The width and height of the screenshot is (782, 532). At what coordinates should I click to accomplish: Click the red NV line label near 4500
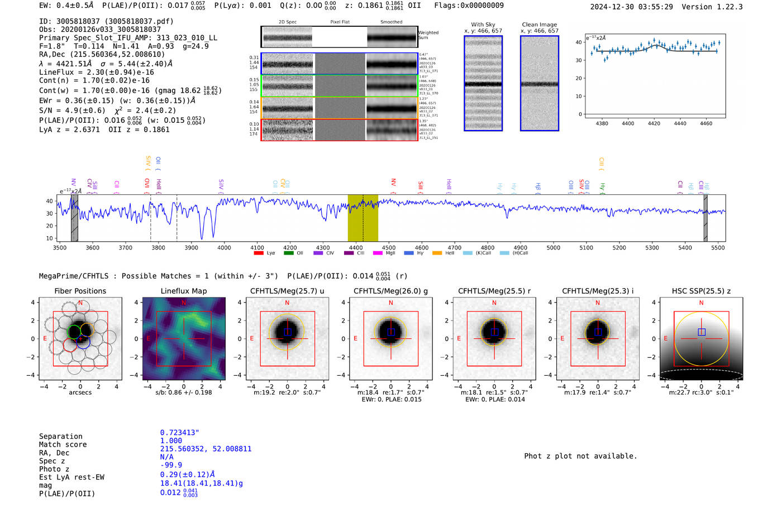(393, 183)
